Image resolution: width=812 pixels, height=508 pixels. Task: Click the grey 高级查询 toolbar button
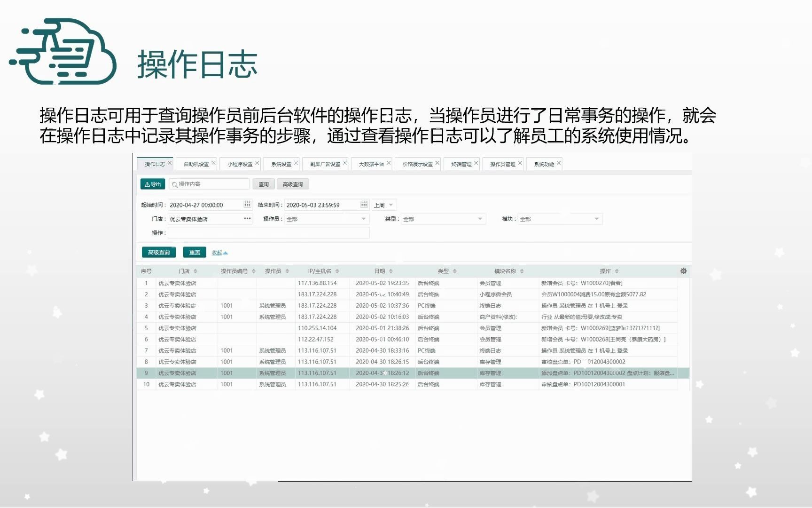tap(293, 184)
